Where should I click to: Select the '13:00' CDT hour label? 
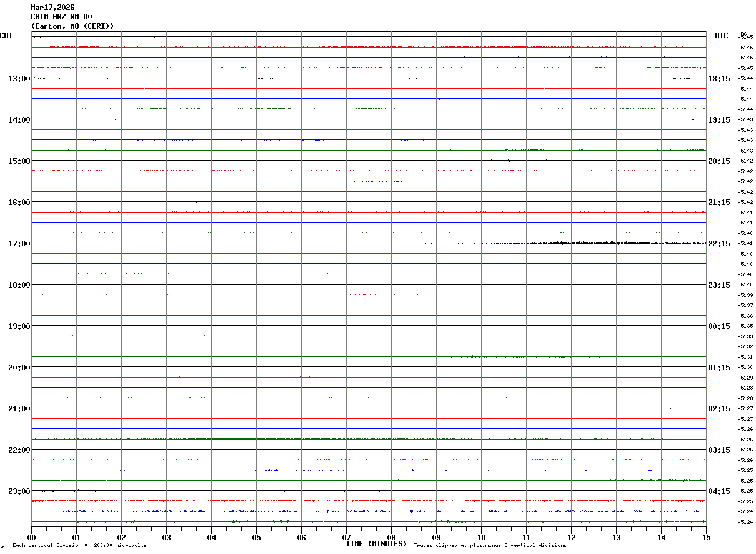click(x=19, y=78)
